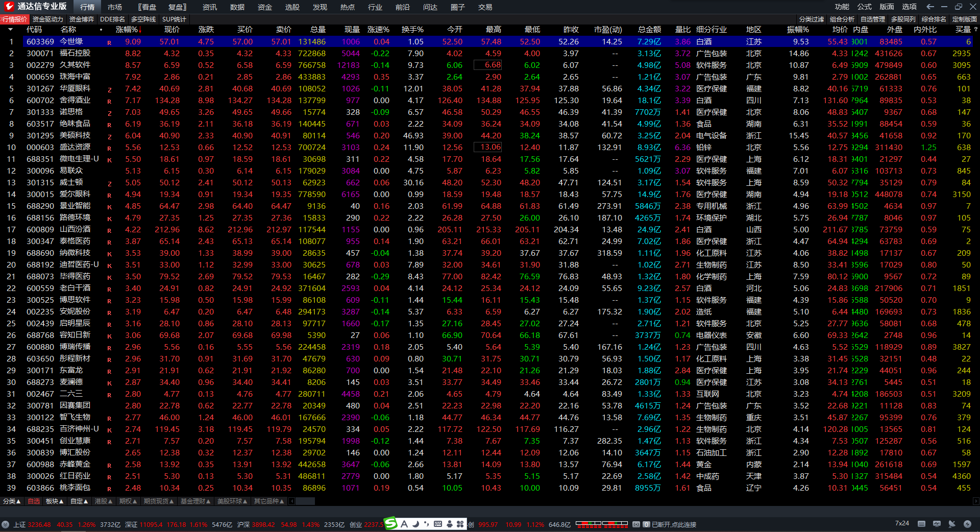Click the keyboard icon in the status bar
980x532 pixels.
tap(921, 524)
